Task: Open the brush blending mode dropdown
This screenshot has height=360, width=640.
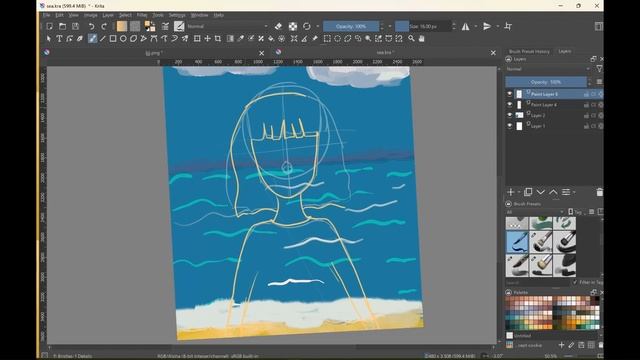Action: [x=227, y=26]
